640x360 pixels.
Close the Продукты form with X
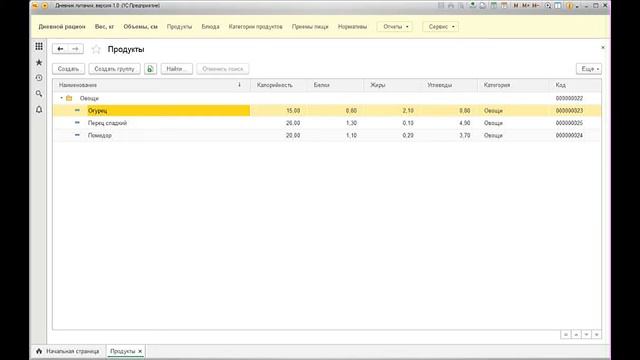coord(603,48)
